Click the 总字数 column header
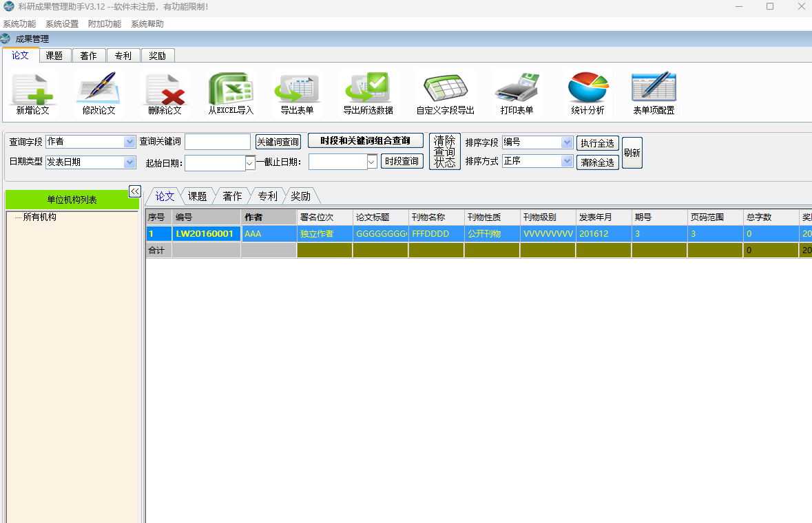 click(771, 217)
